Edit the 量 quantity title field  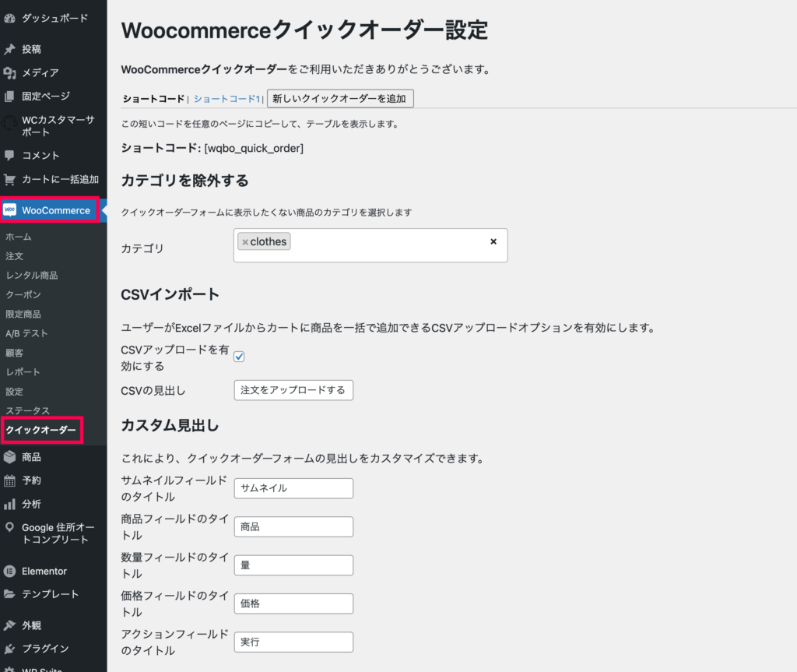coord(293,565)
